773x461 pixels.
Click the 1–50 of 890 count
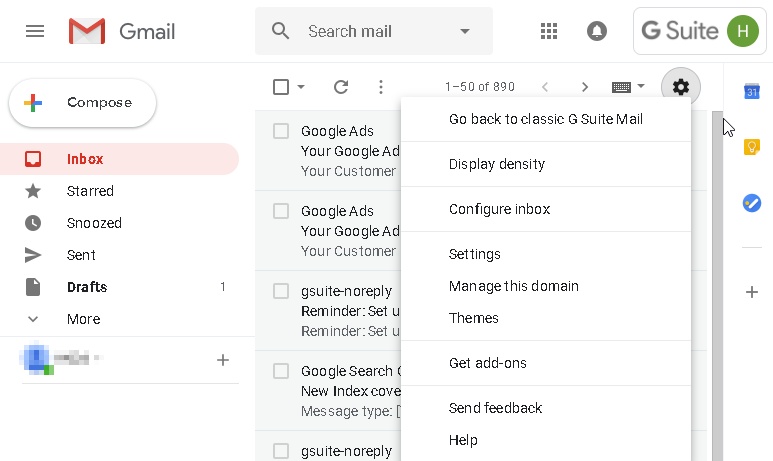click(480, 87)
